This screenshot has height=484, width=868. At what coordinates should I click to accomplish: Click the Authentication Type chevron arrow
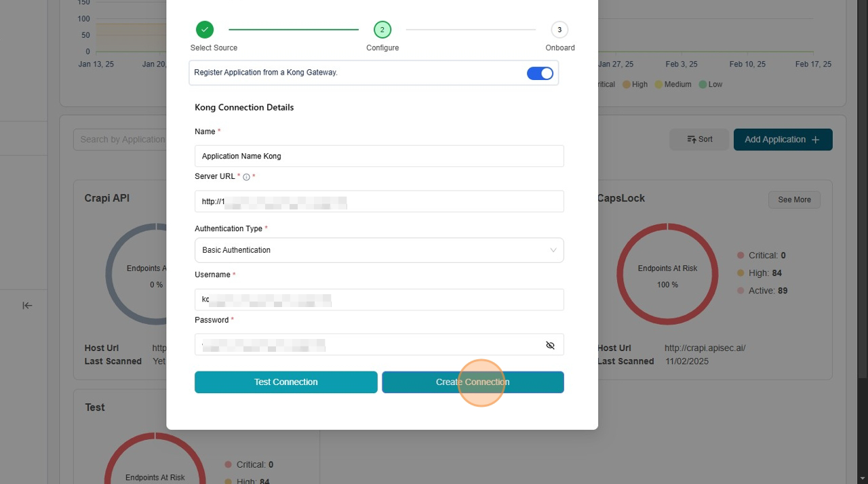553,250
